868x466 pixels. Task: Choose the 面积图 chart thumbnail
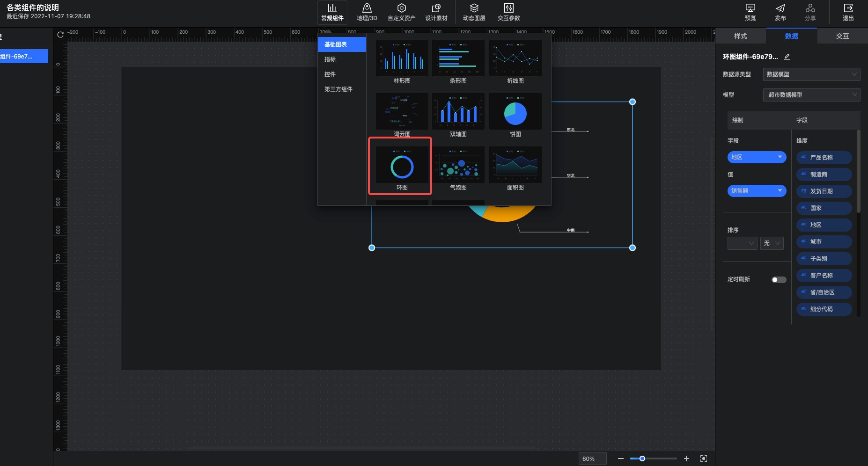515,165
